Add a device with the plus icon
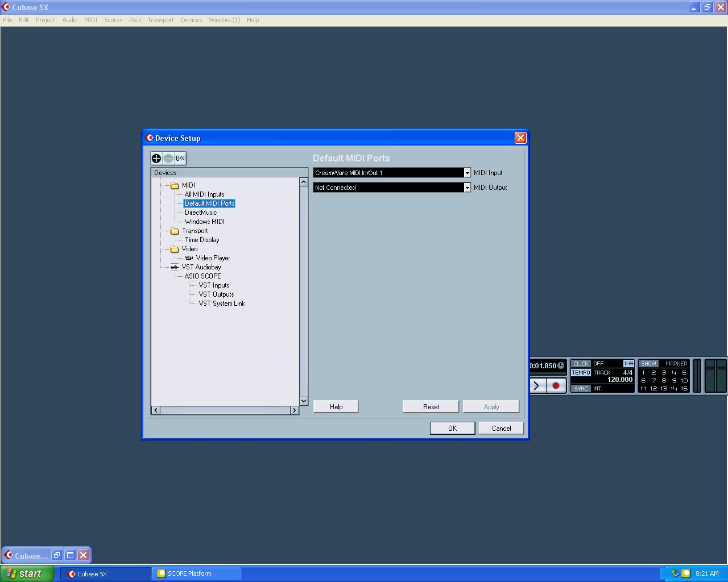Viewport: 728px width, 582px height. tap(156, 159)
